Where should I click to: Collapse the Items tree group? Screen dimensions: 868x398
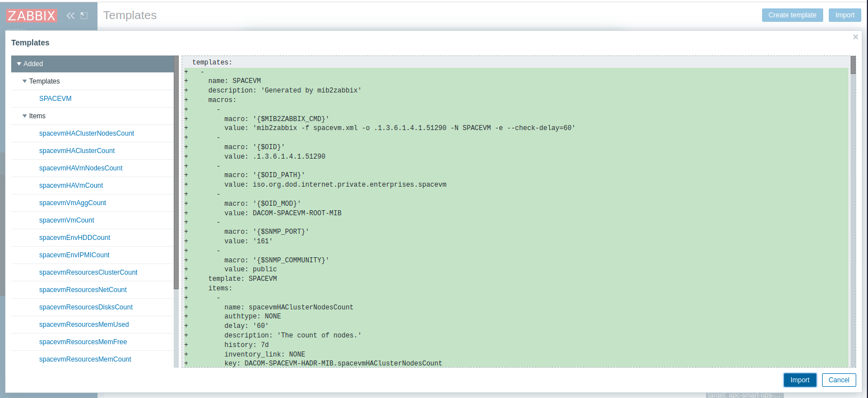(25, 116)
